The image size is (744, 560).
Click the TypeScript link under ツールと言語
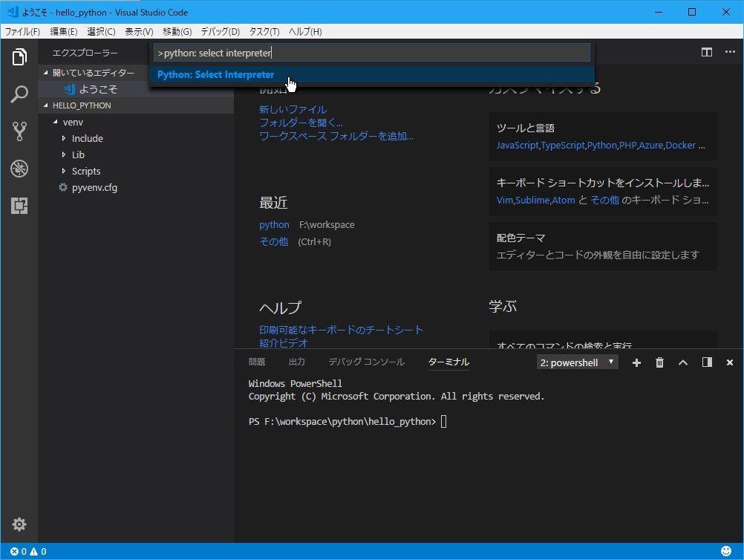click(563, 146)
